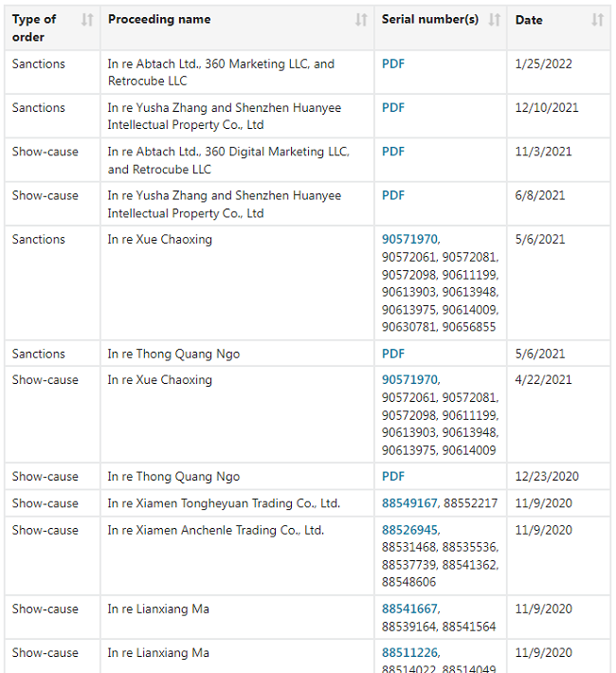Click the Type of order column header
Viewport: 616px width, 673px height.
pos(35,27)
